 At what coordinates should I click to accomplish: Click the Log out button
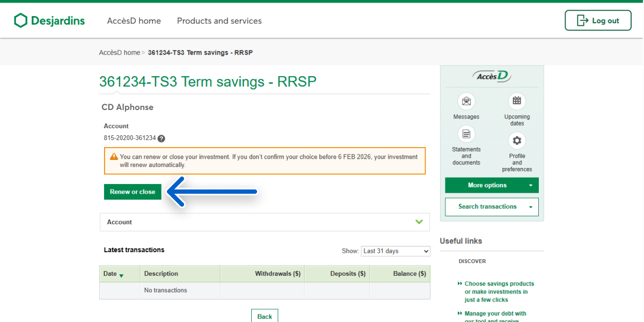coord(598,20)
